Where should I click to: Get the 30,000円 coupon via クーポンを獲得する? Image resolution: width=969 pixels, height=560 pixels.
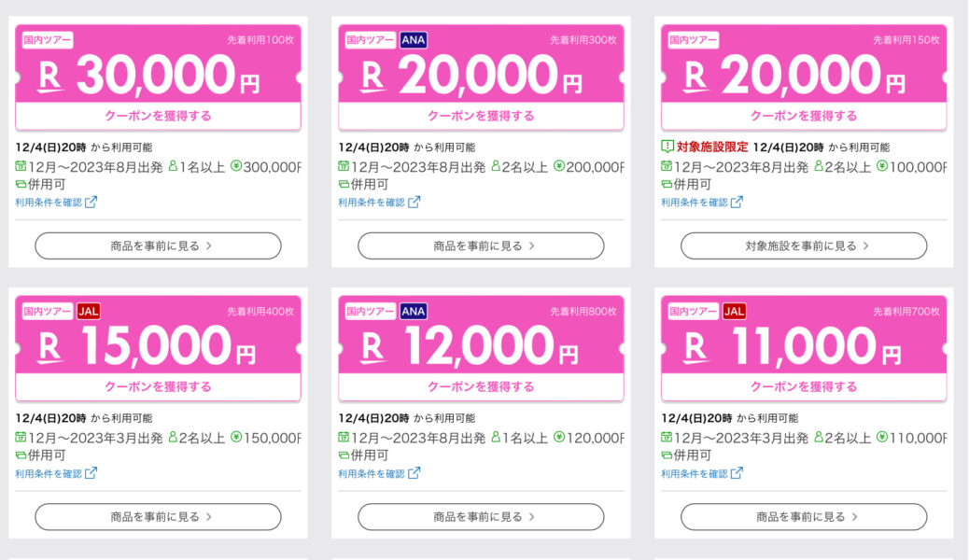158,116
